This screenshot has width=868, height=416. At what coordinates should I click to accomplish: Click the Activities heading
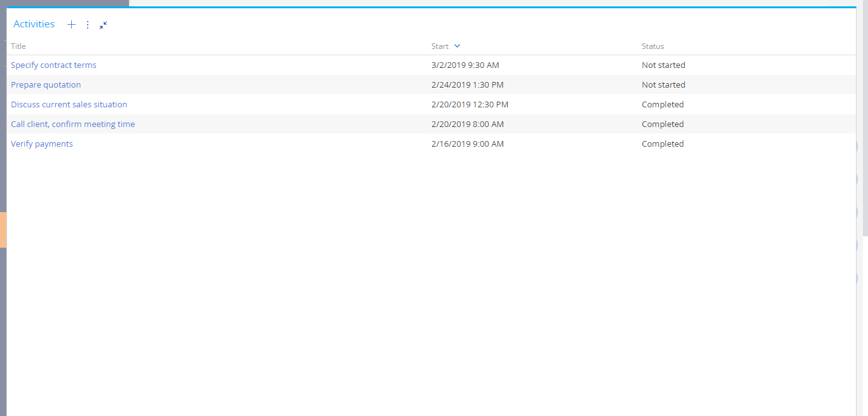click(34, 24)
